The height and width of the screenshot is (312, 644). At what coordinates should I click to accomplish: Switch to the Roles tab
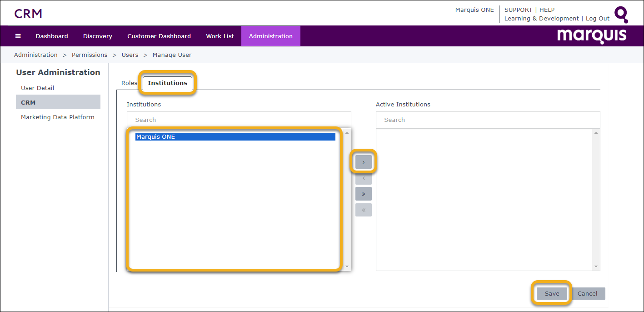129,83
